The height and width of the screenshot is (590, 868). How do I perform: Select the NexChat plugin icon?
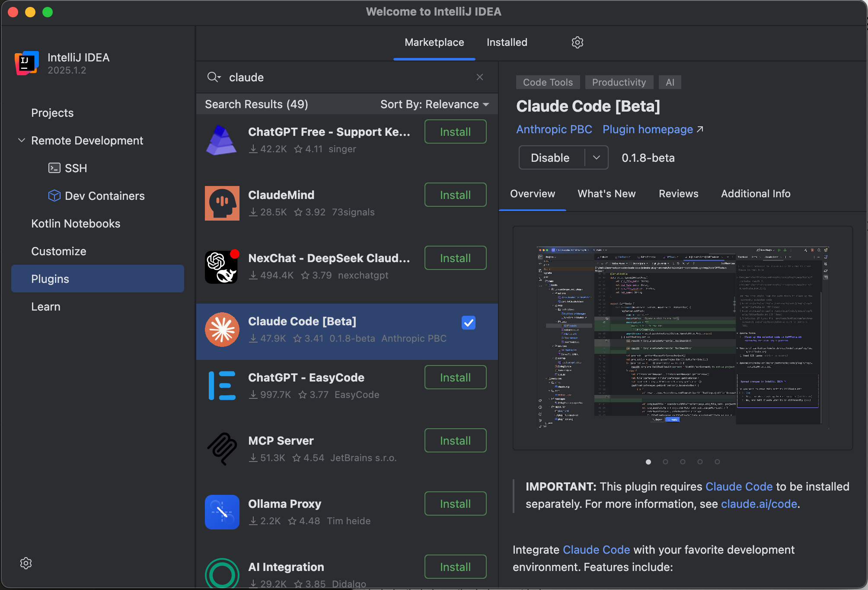pos(222,266)
